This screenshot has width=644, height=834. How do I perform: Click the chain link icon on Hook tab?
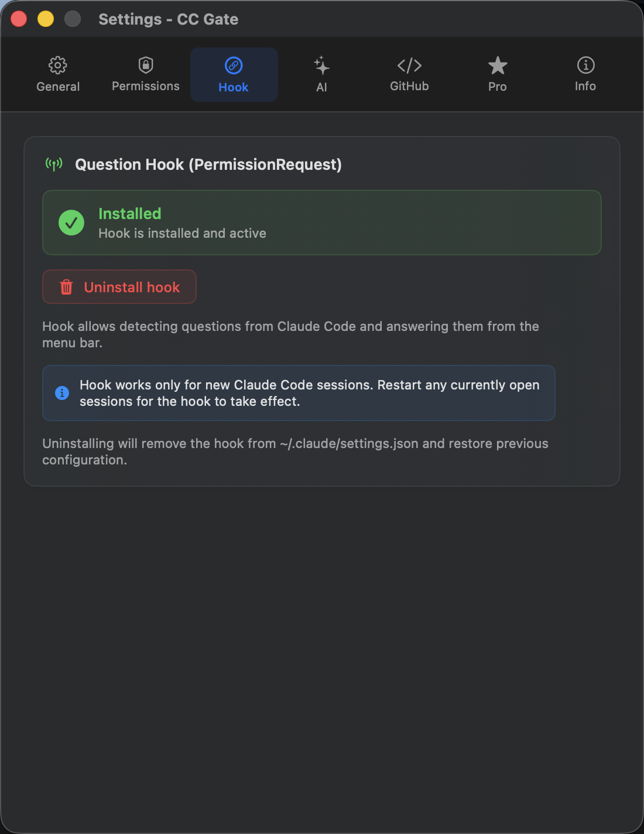click(234, 65)
